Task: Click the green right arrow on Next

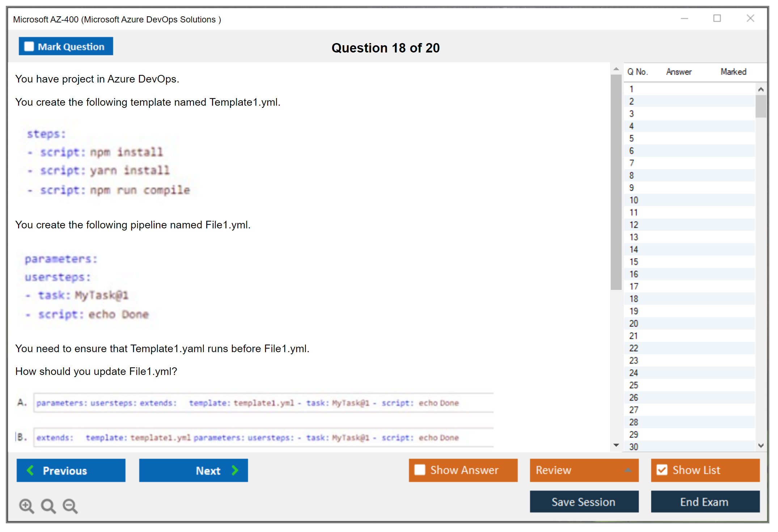Action: (235, 470)
